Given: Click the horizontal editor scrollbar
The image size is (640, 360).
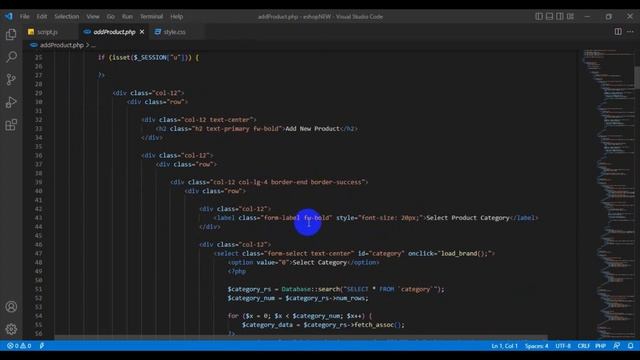Looking at the screenshot, I should click(301, 338).
